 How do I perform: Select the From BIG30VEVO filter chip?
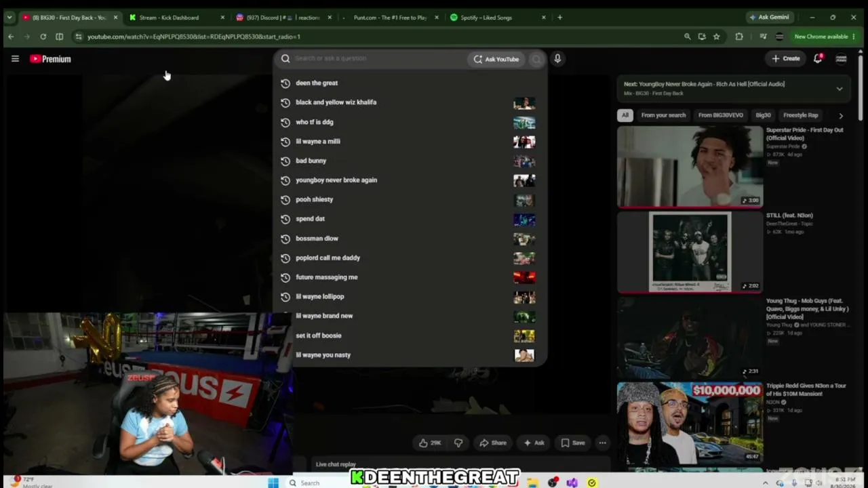[x=721, y=115]
